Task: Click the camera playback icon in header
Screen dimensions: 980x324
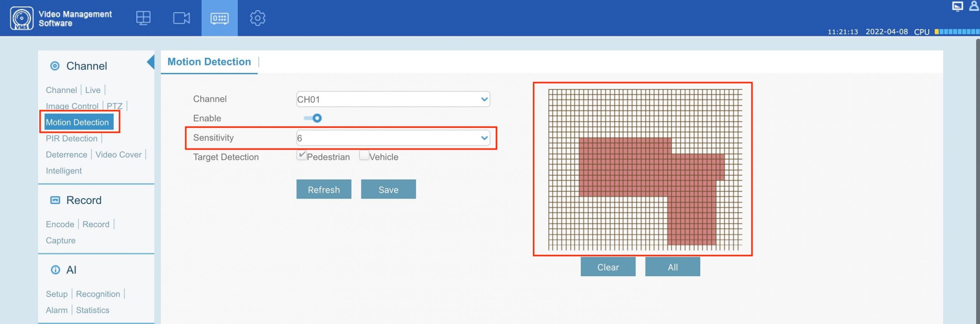Action: [181, 18]
